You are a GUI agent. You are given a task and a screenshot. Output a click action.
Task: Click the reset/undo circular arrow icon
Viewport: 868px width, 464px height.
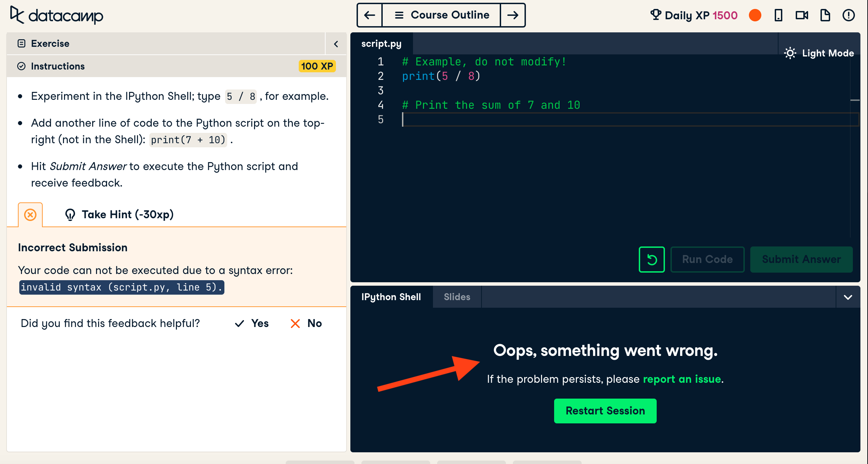pyautogui.click(x=652, y=259)
